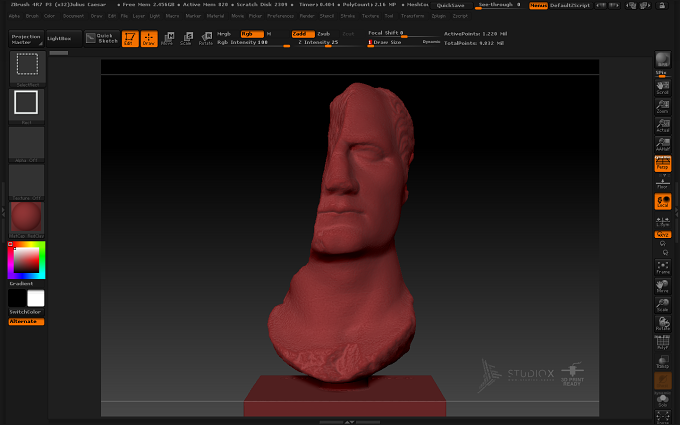The height and width of the screenshot is (425, 680).
Task: Toggle the Alternate button
Action: [x=26, y=321]
